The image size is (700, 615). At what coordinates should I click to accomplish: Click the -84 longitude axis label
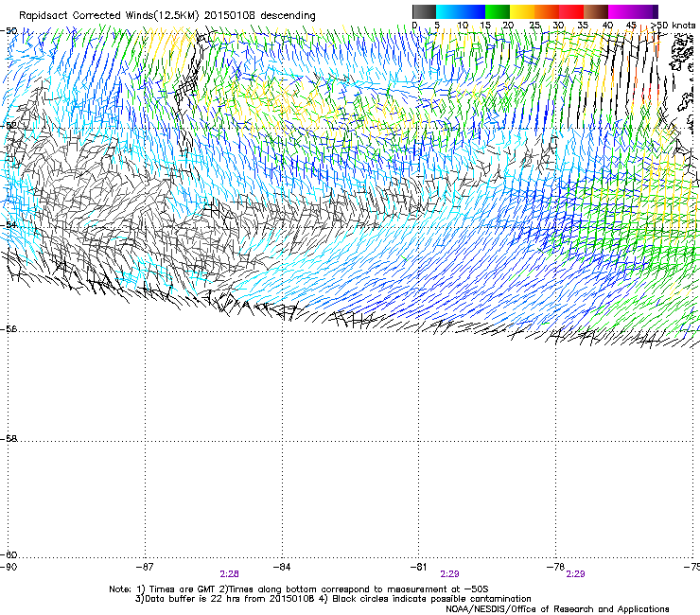(x=282, y=567)
